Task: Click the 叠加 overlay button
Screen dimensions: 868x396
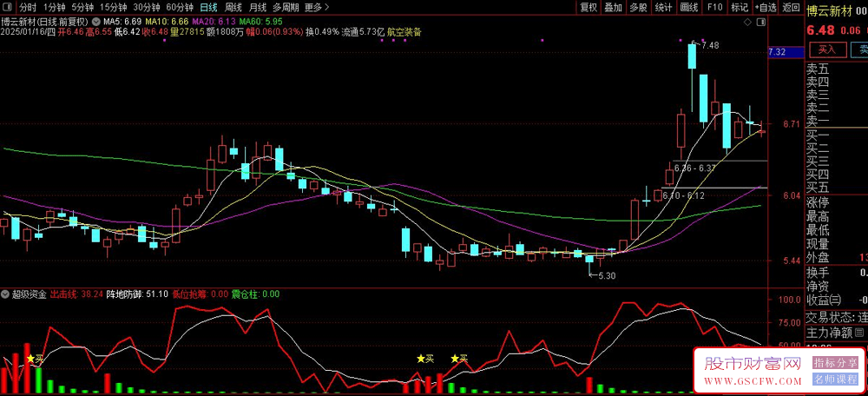Action: tap(614, 7)
